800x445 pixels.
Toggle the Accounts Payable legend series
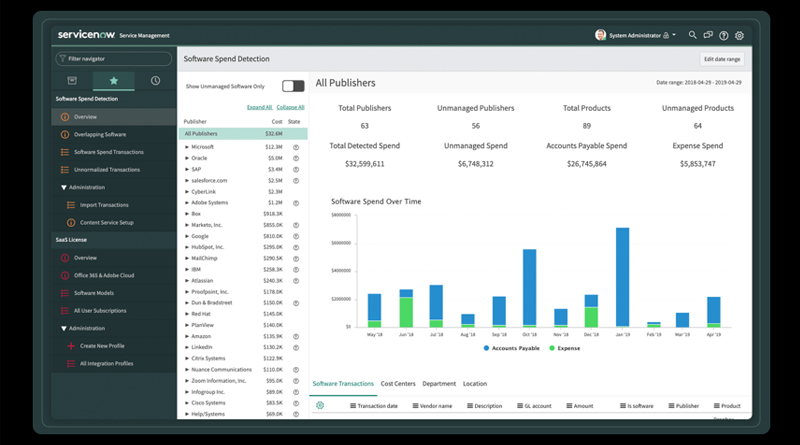[x=511, y=348]
